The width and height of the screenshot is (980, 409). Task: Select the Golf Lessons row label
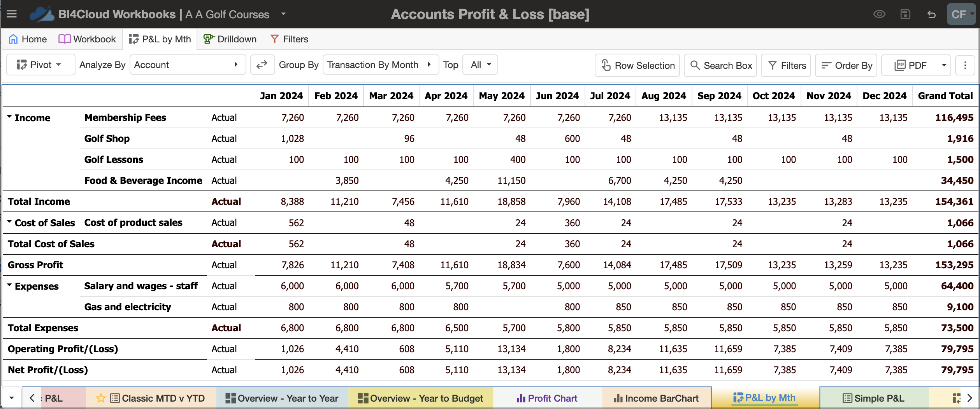[114, 160]
